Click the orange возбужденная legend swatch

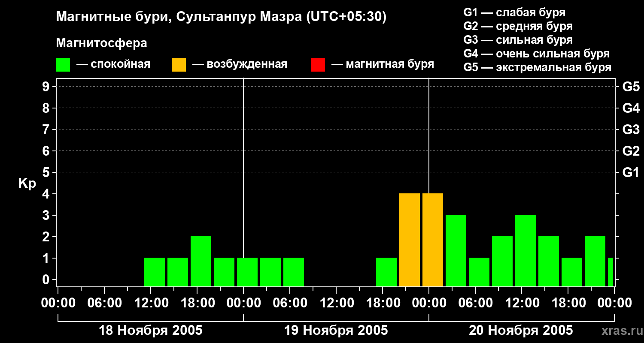[x=179, y=65]
